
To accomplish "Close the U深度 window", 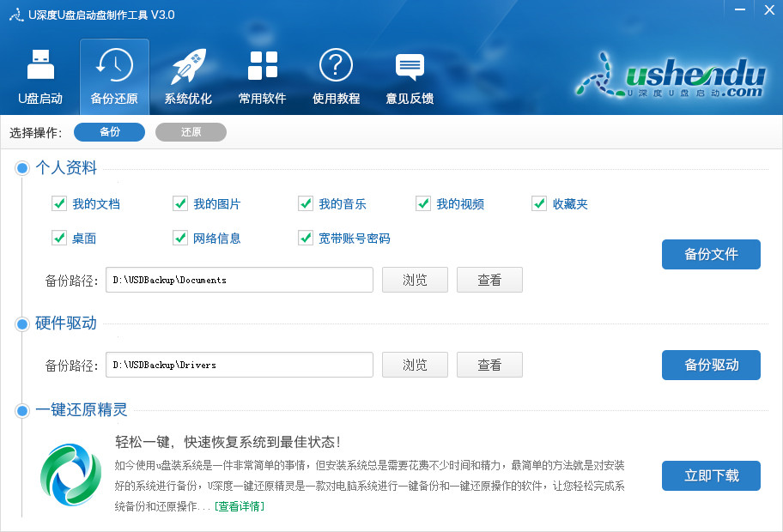I will pyautogui.click(x=769, y=10).
